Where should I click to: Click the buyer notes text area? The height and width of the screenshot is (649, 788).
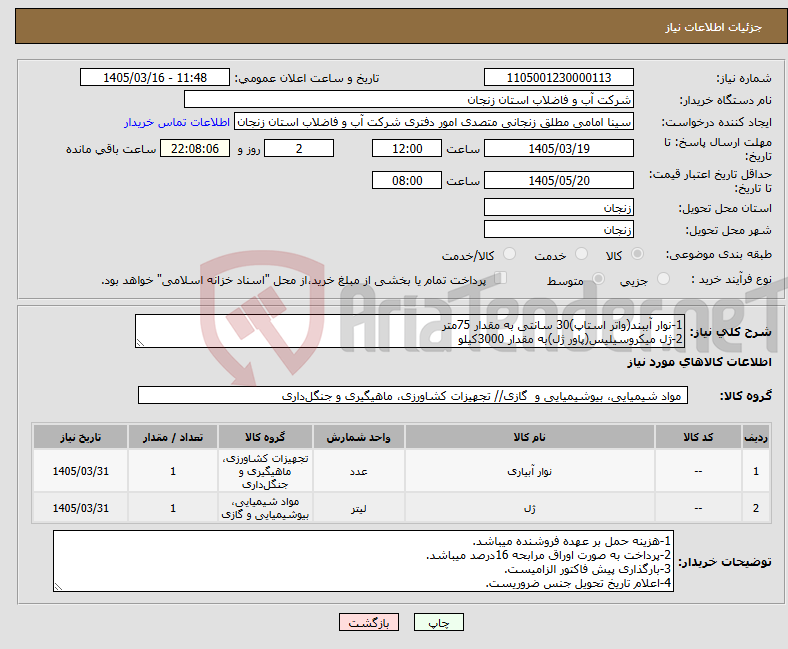pos(363,561)
